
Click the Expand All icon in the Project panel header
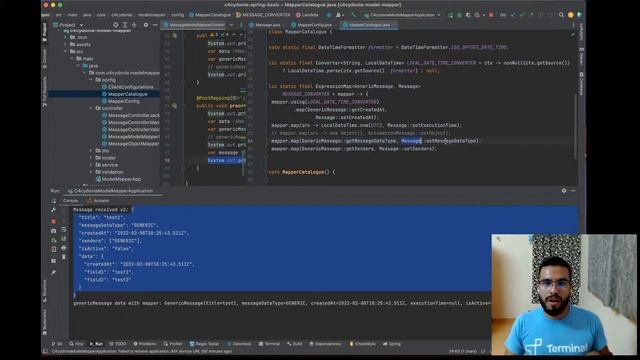(x=125, y=25)
